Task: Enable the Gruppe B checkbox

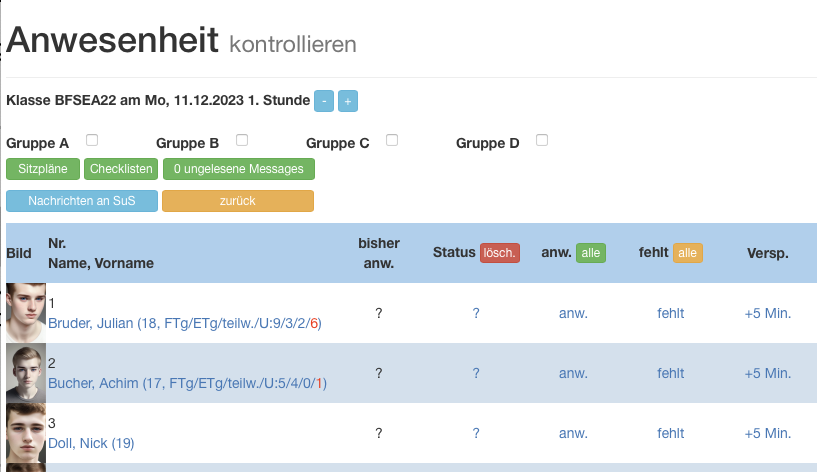Action: pos(242,140)
